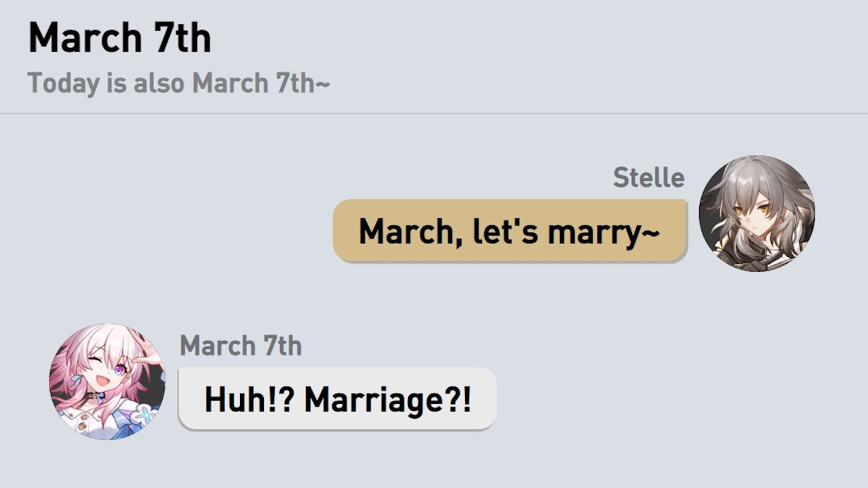Click the word "March," in the gold bubble

click(x=406, y=231)
